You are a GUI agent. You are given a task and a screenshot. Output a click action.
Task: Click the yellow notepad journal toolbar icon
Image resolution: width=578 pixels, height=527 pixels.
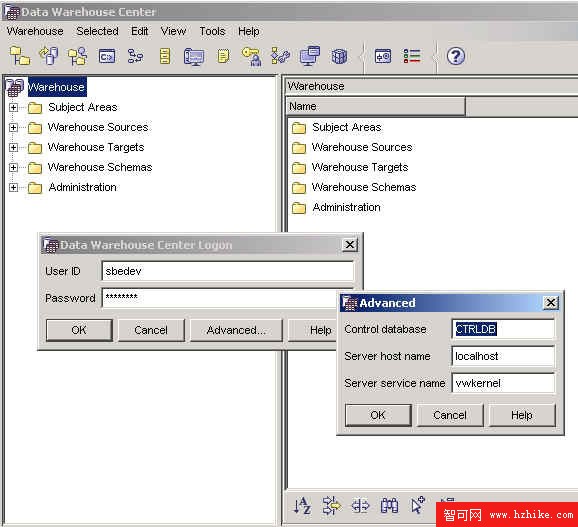[223, 56]
